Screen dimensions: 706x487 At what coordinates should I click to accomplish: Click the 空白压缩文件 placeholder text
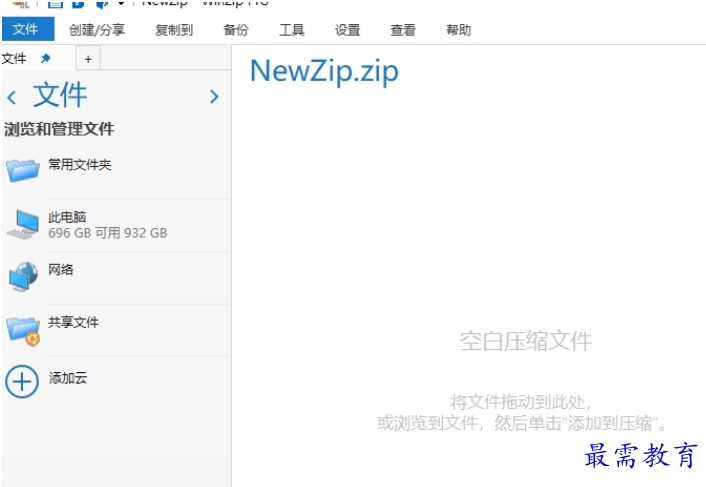525,341
